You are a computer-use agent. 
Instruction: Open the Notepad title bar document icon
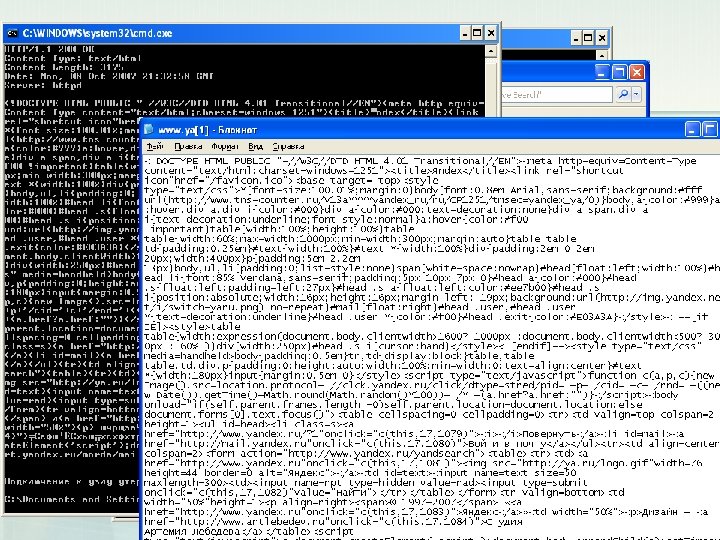pos(148,129)
